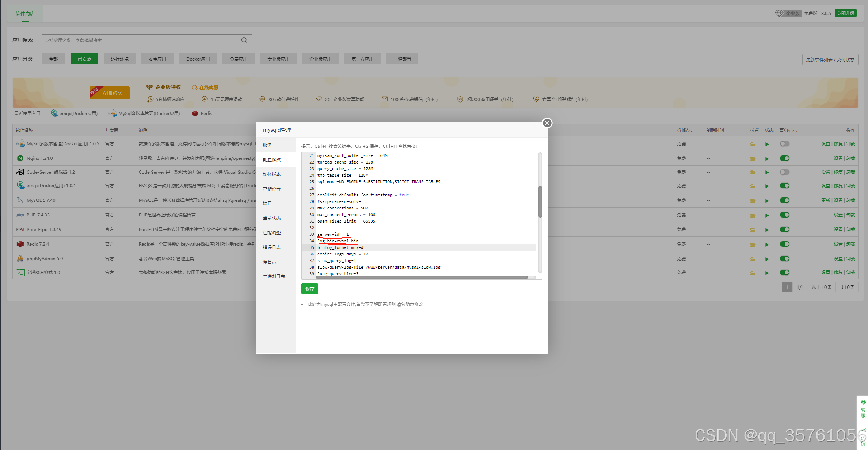The height and width of the screenshot is (450, 868).
Task: Open folder icon for MySQL 5.7.40 row
Action: click(x=753, y=201)
